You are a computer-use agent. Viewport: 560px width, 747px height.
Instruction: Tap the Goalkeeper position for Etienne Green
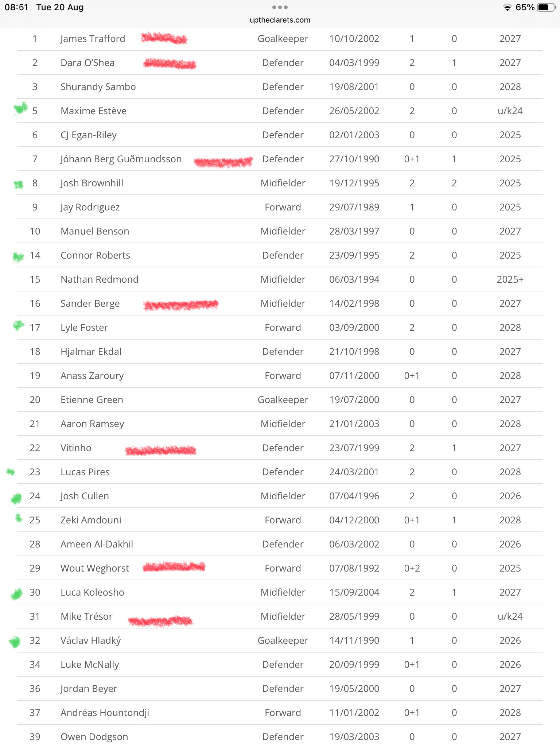pyautogui.click(x=283, y=400)
